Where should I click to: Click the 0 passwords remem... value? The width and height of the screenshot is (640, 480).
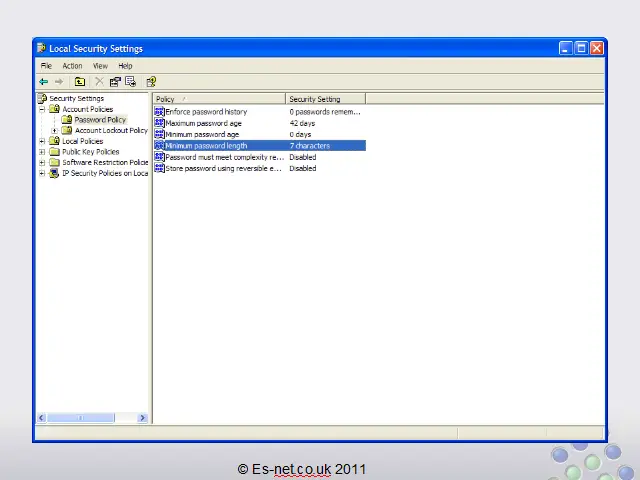[x=325, y=111]
